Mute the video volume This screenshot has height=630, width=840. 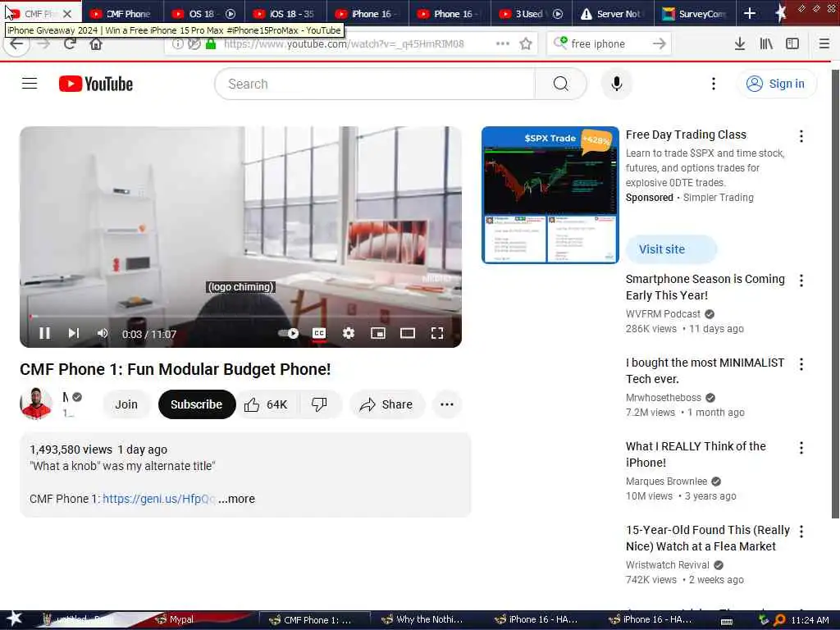103,333
